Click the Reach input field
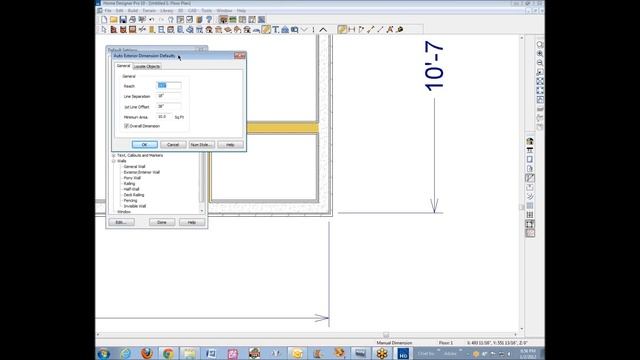 pyautogui.click(x=169, y=86)
